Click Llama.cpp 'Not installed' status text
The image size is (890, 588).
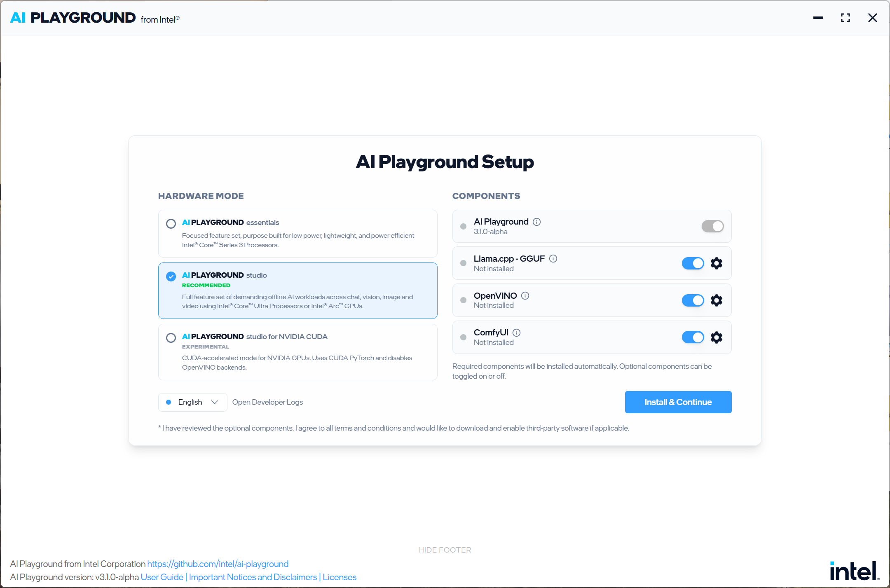pyautogui.click(x=494, y=269)
